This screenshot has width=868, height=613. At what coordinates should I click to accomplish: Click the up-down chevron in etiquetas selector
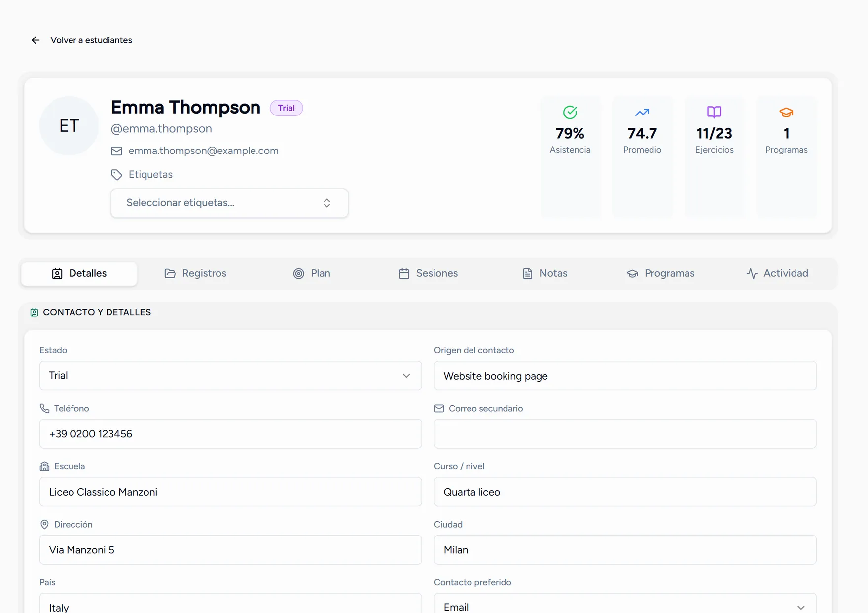coord(327,203)
